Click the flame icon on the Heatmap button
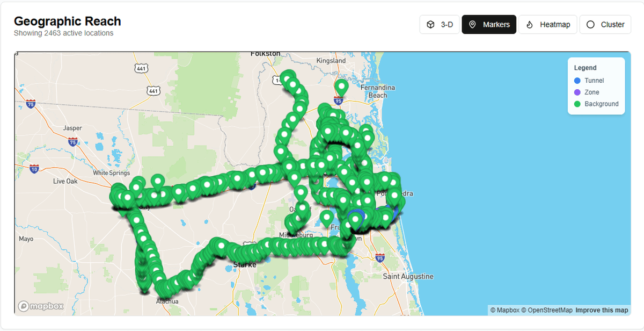The height and width of the screenshot is (331, 644). click(x=529, y=24)
